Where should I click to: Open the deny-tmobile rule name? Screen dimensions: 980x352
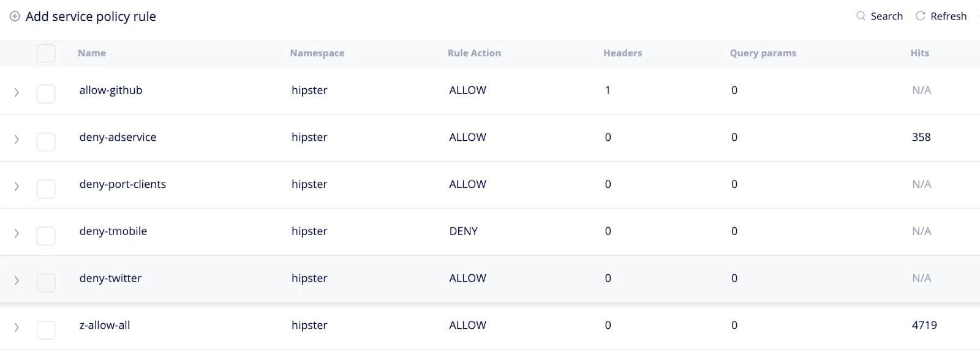113,231
